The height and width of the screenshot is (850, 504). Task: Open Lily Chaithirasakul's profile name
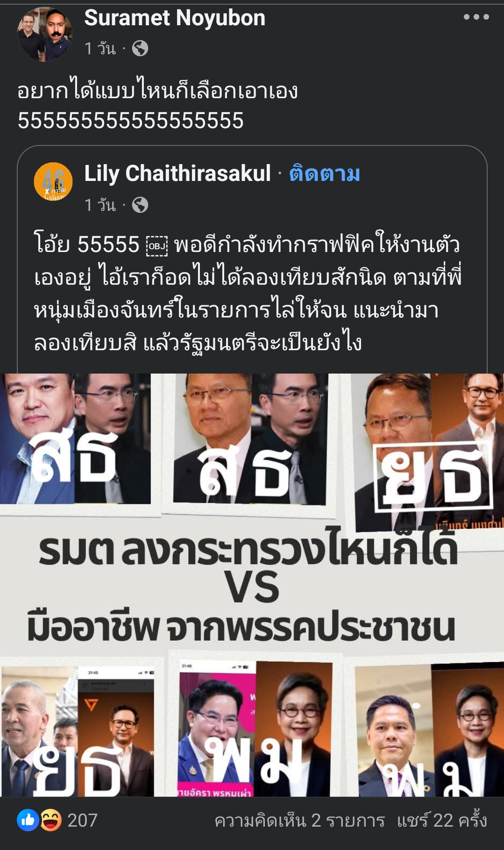177,173
